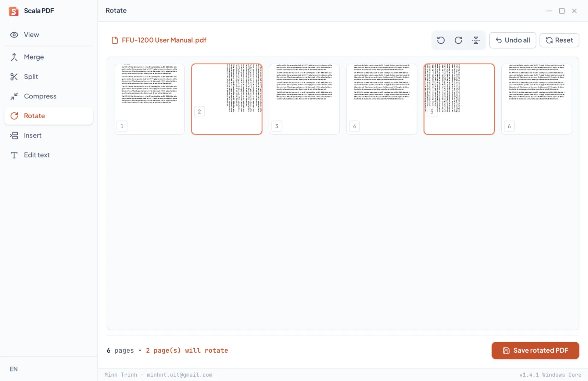Rotate selected pages counterclockwise
This screenshot has height=381, width=588.
441,40
